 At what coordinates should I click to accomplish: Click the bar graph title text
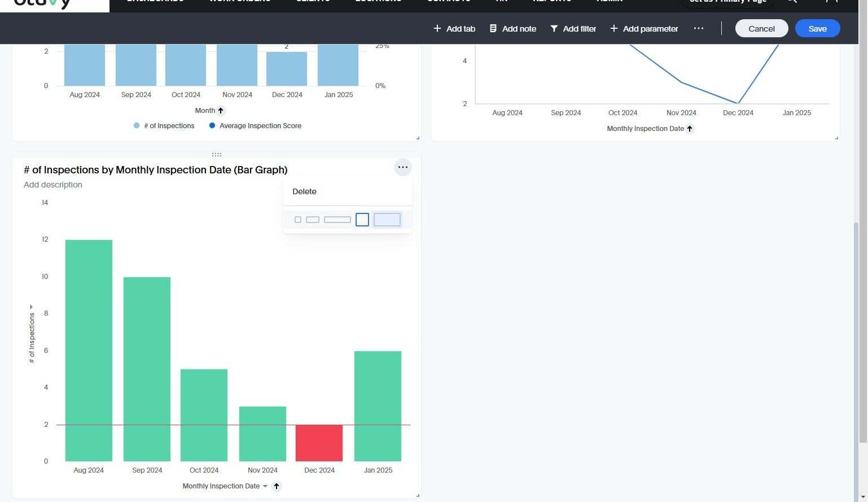click(x=156, y=170)
